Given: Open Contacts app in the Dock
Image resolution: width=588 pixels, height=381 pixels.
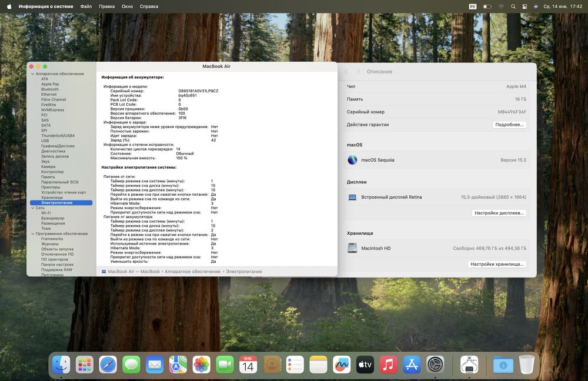Looking at the screenshot, I should coord(272,364).
